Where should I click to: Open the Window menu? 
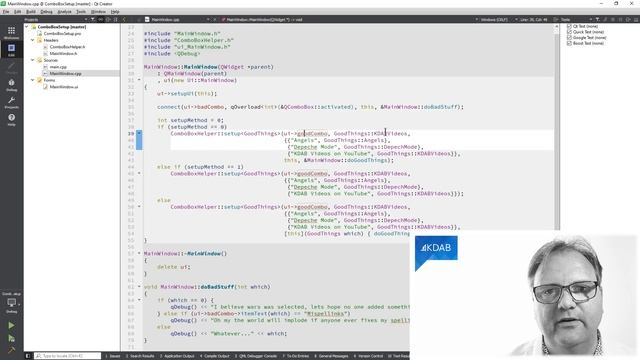point(98,12)
